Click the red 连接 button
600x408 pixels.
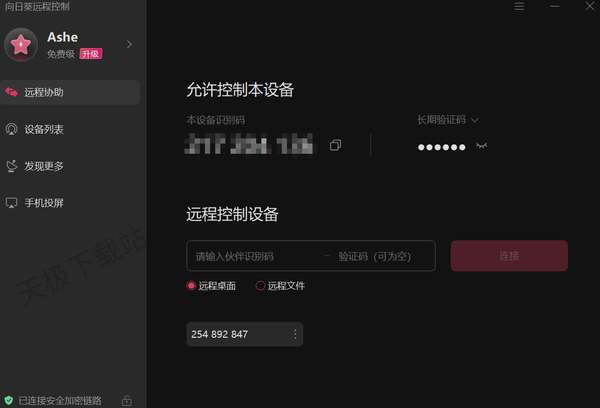(x=509, y=256)
